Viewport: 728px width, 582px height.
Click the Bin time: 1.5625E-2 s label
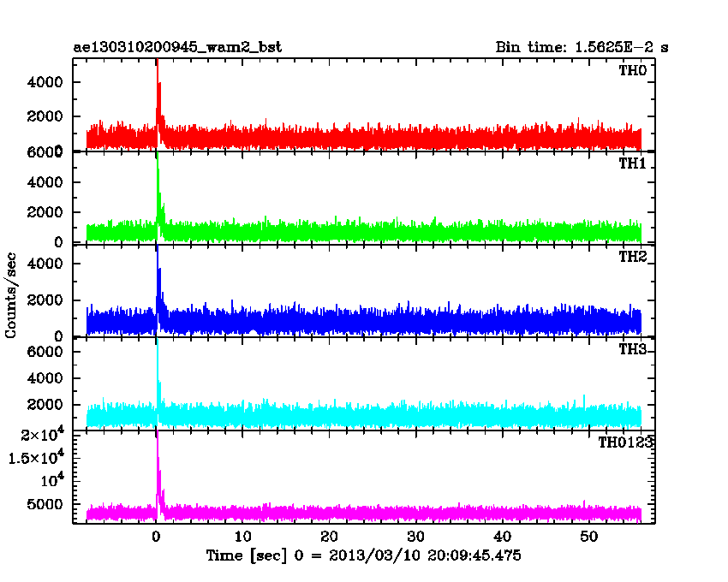point(582,47)
